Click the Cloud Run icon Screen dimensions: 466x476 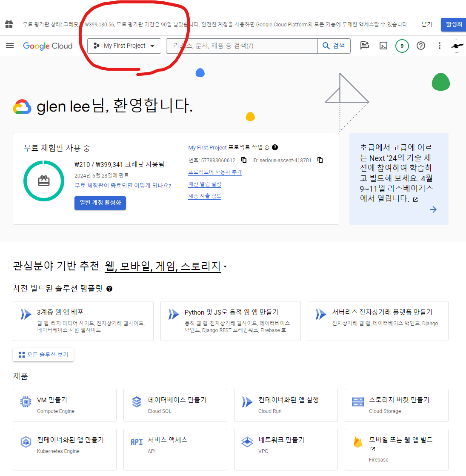pyautogui.click(x=247, y=401)
